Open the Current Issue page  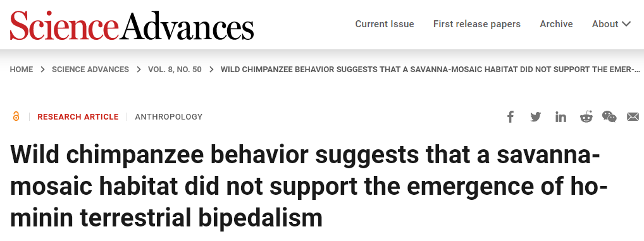(385, 24)
